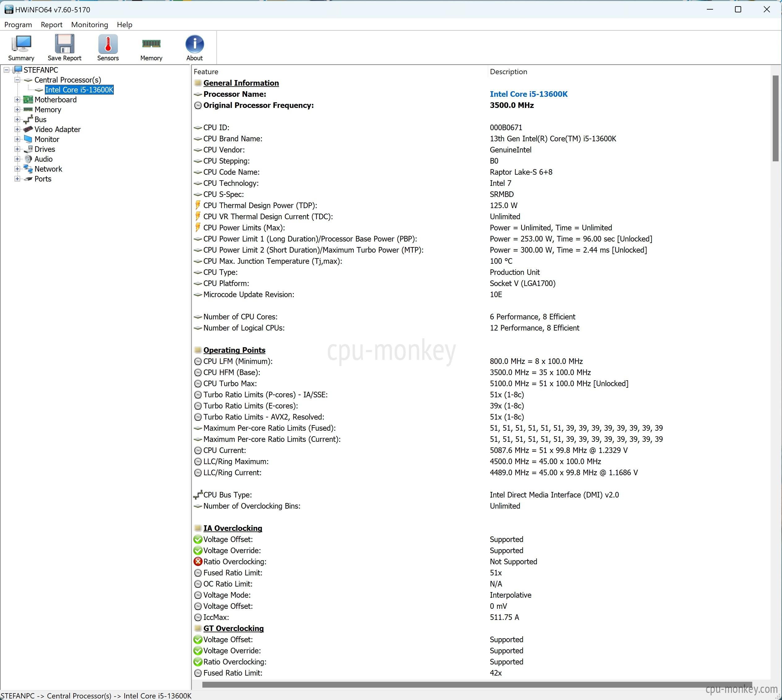This screenshot has width=782, height=700.
Task: Select the Microcode Update Revision row
Action: pyautogui.click(x=481, y=295)
